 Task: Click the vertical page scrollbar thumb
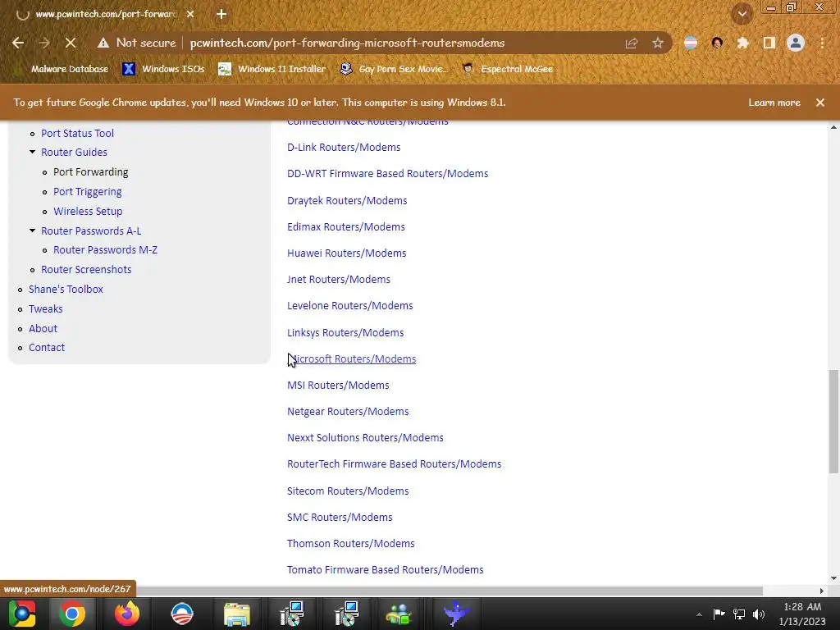833,421
